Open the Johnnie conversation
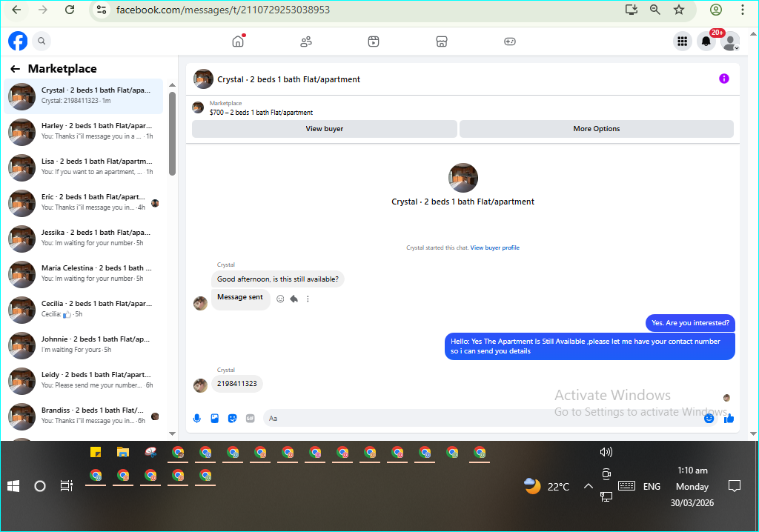Viewport: 759px width, 532px height. [84, 345]
